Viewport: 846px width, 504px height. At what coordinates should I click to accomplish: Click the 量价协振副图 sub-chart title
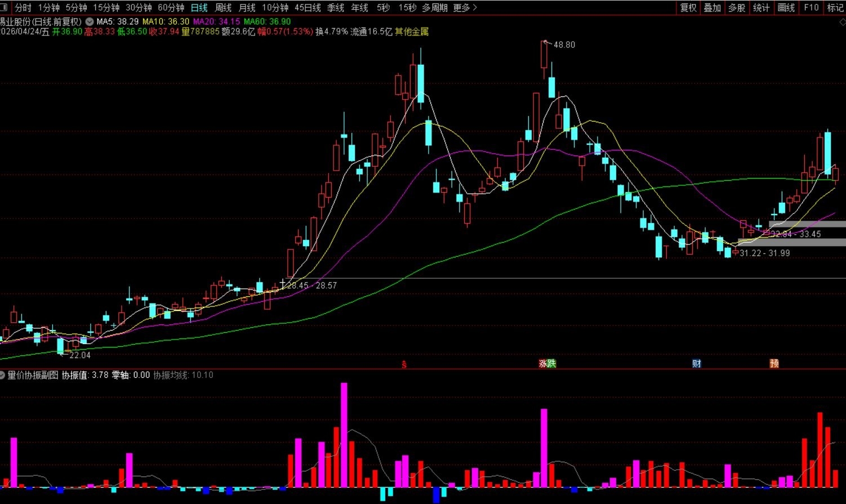[33, 375]
